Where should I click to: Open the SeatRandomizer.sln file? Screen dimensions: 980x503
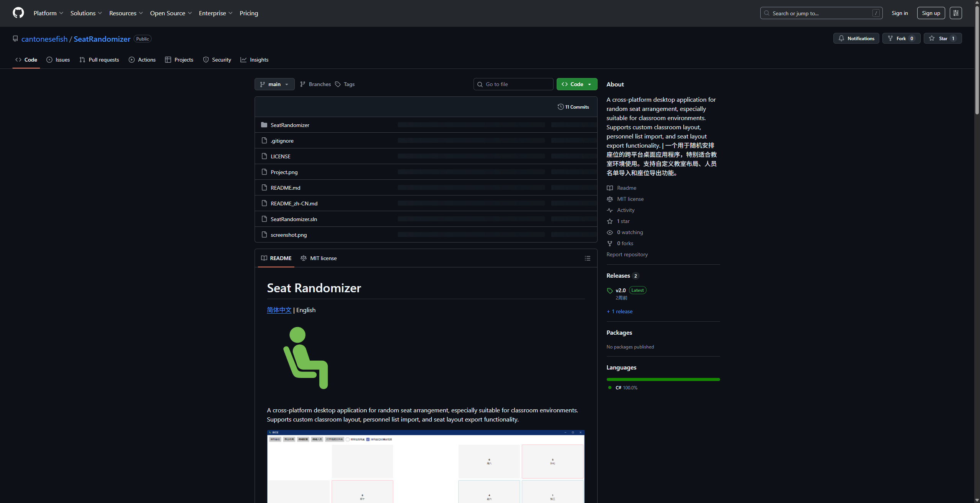294,219
